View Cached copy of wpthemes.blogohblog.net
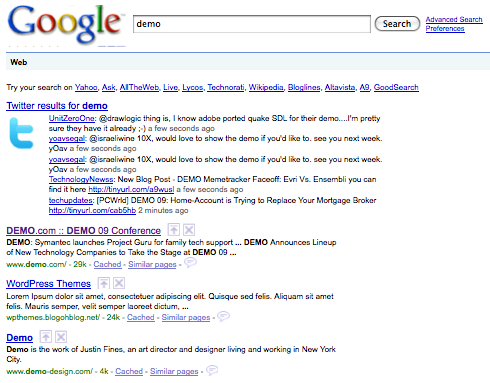Screen dimensions: 490x383 coord(141,317)
